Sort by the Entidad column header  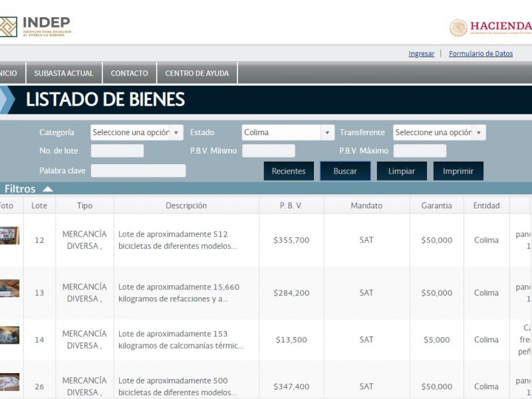click(x=487, y=205)
